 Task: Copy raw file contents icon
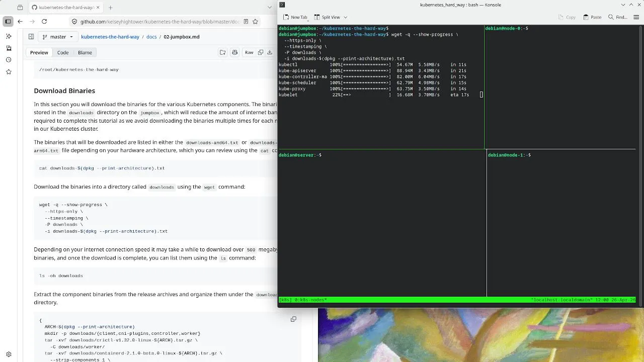[261, 52]
